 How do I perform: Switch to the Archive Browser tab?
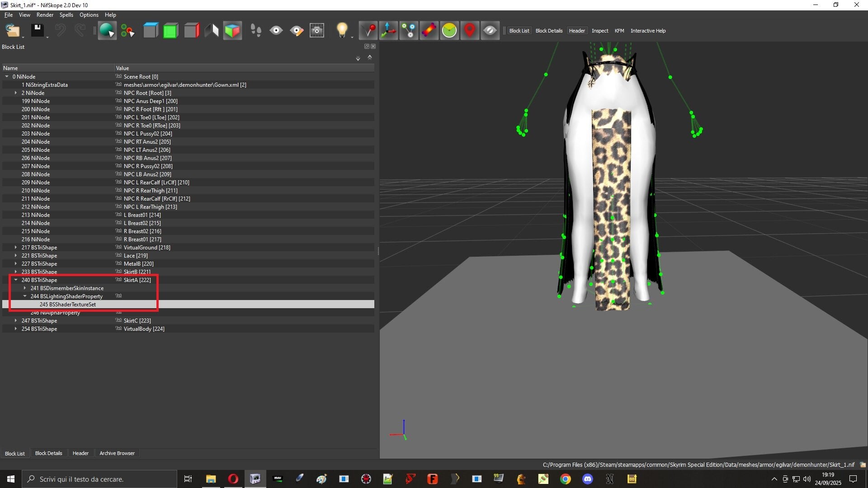click(x=117, y=453)
